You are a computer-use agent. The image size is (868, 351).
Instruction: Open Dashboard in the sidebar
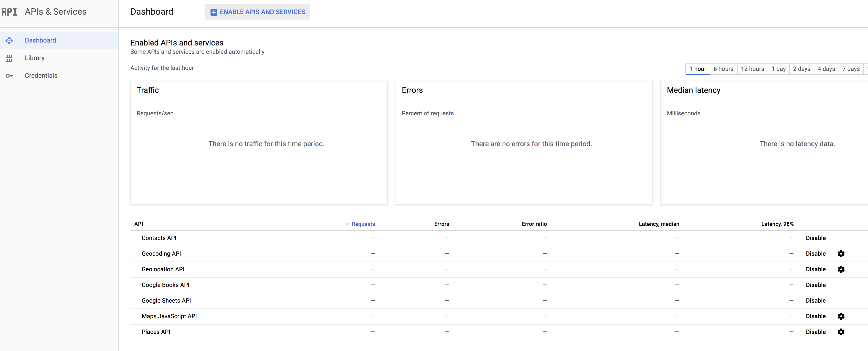click(59, 41)
